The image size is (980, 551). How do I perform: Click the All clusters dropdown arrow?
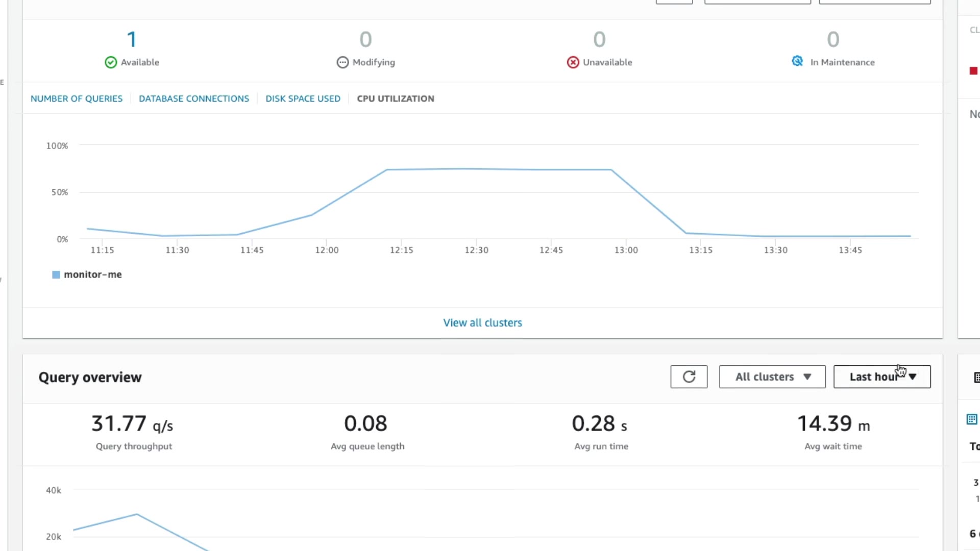pos(807,377)
